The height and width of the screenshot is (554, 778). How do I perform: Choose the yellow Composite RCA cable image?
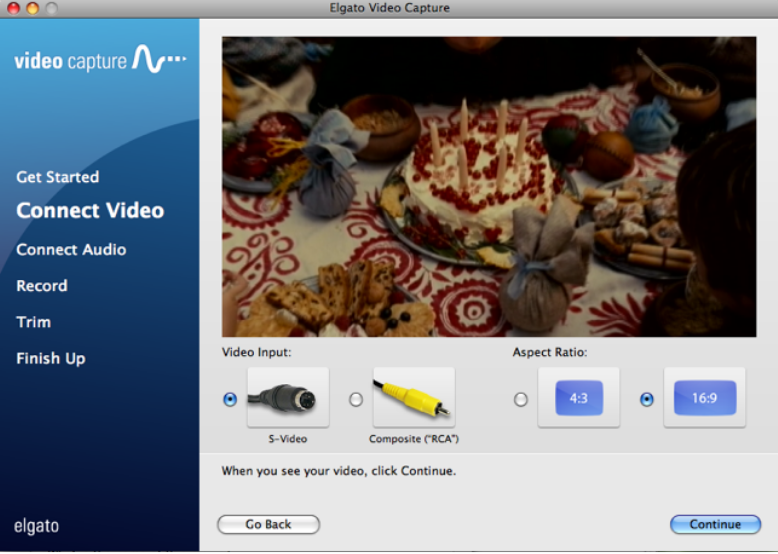413,398
